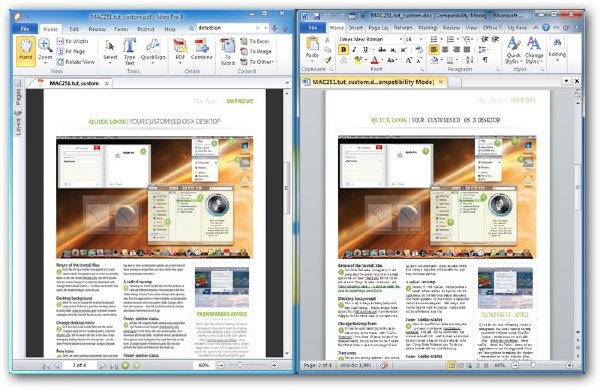Image resolution: width=600 pixels, height=389 pixels.
Task: Open Word Help question mark icon
Action: [x=546, y=28]
